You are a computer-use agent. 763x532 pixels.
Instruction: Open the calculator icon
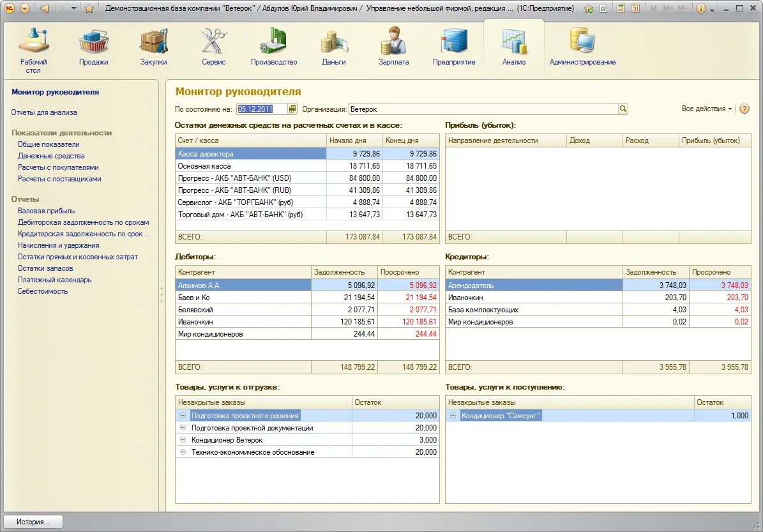(621, 8)
